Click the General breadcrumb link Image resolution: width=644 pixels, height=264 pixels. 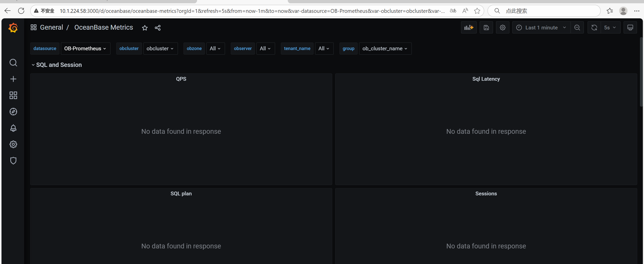(x=51, y=27)
